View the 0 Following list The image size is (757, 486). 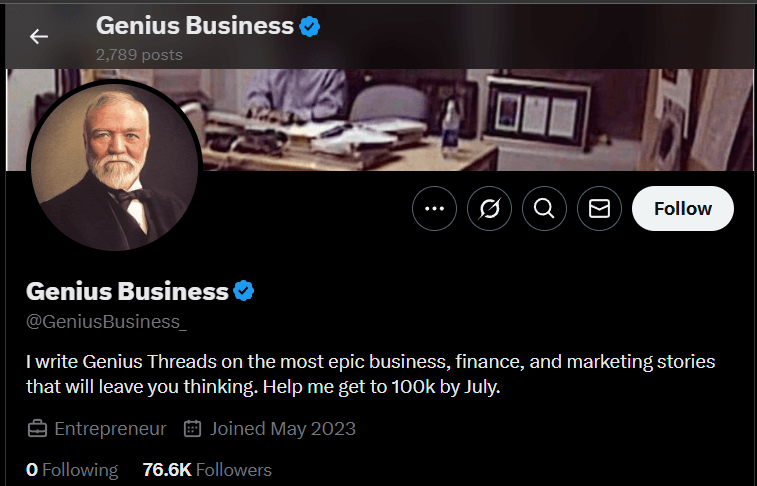tap(72, 470)
